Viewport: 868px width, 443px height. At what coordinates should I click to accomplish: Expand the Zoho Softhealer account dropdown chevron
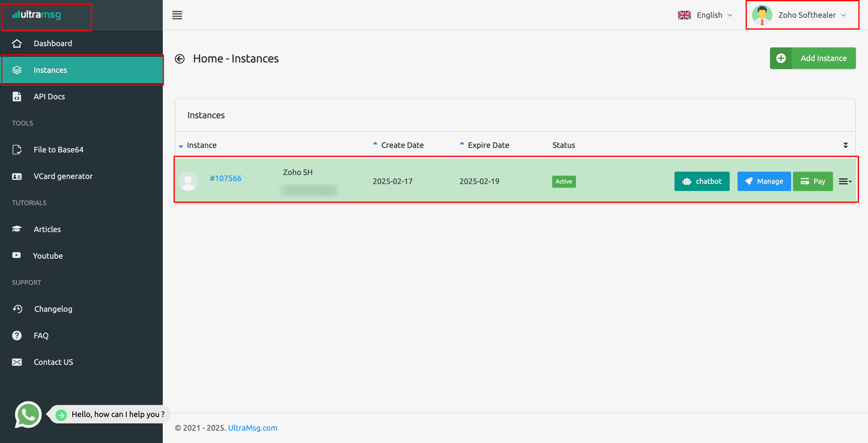click(844, 15)
